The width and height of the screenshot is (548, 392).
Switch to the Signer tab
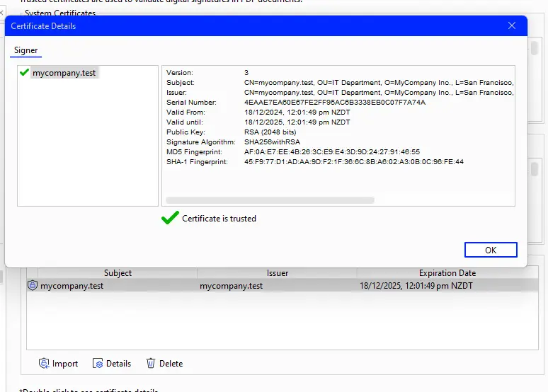pos(26,50)
